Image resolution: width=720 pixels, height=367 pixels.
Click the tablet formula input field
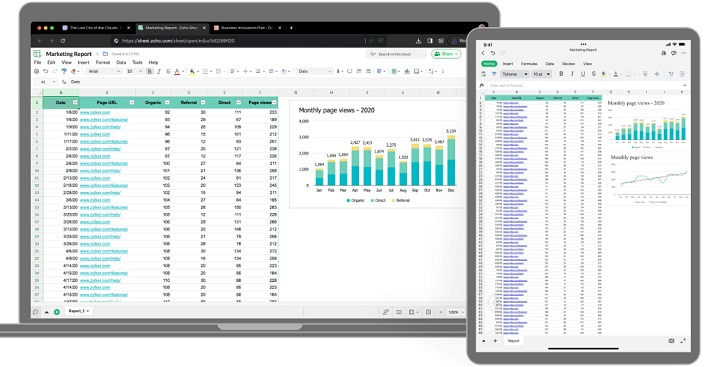click(586, 85)
